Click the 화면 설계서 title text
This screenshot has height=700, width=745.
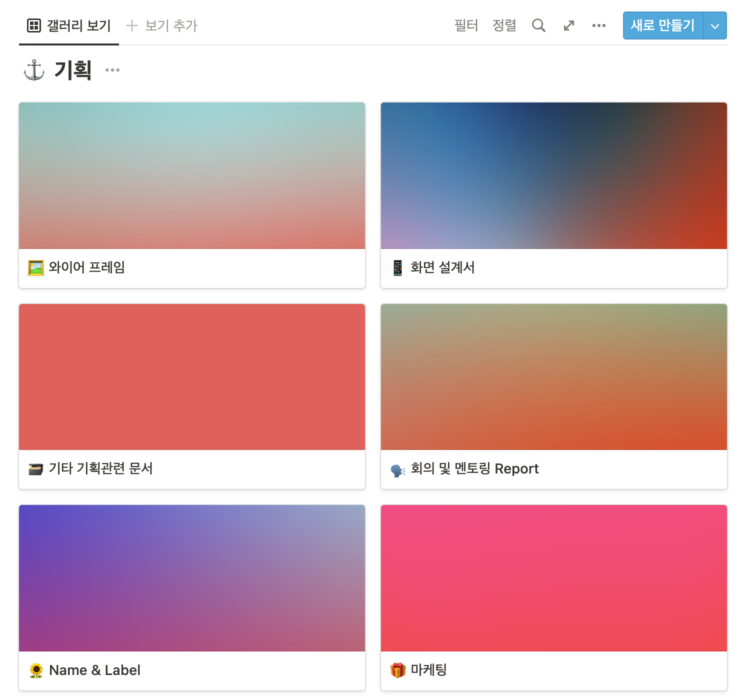442,267
